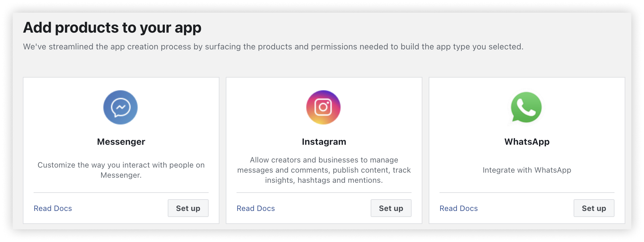Open Read Docs link under WhatsApp
The height and width of the screenshot is (242, 644).
(459, 208)
